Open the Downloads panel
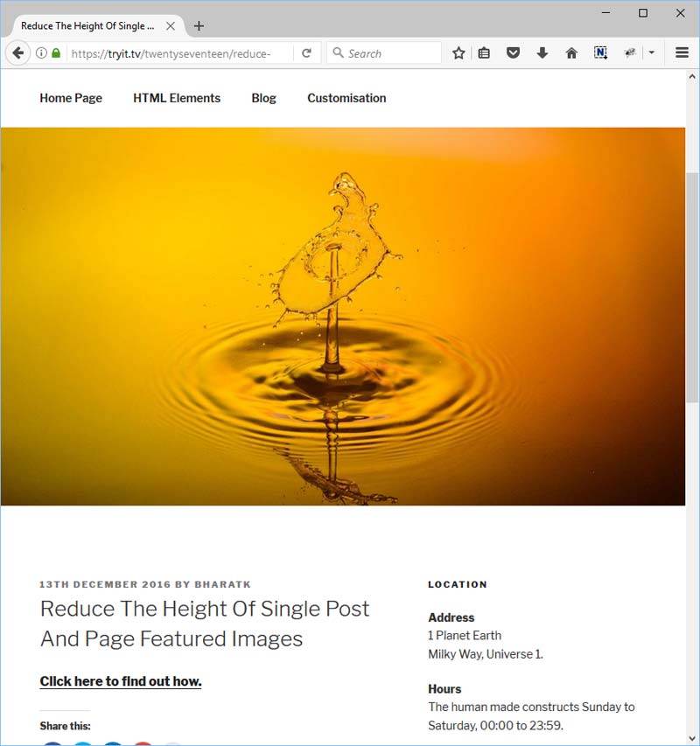Image resolution: width=700 pixels, height=746 pixels. click(x=542, y=52)
